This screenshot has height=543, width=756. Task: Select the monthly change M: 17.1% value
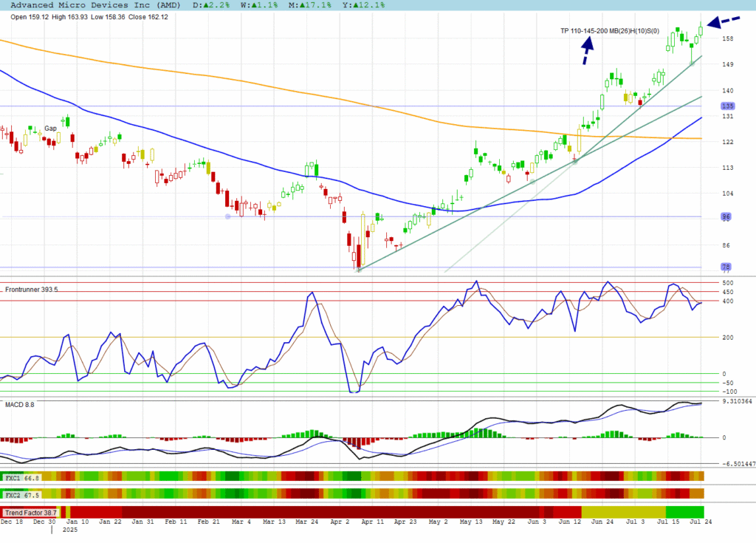(x=310, y=5)
